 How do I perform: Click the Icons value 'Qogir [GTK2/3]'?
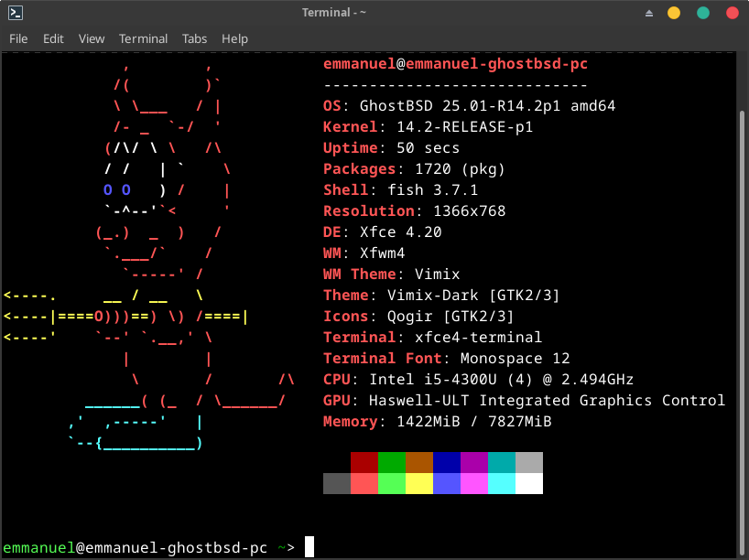(x=450, y=316)
